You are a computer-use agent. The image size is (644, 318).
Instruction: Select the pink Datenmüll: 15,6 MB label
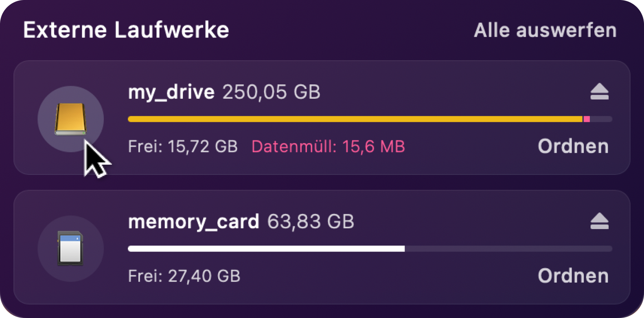pos(328,146)
